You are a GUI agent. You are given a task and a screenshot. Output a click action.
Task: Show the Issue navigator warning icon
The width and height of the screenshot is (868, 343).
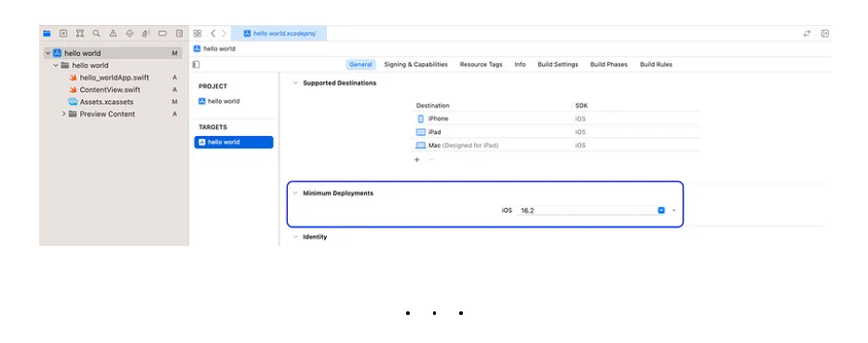pos(113,34)
